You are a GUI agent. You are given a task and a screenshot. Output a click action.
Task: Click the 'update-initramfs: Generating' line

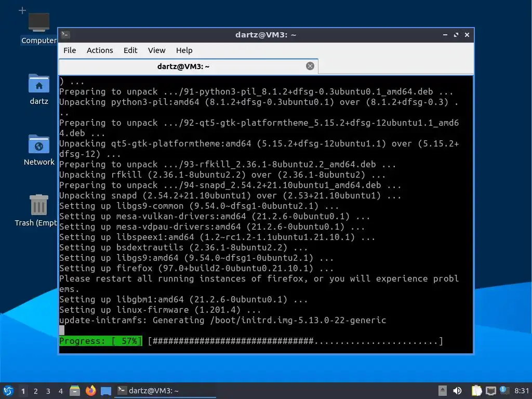click(222, 320)
